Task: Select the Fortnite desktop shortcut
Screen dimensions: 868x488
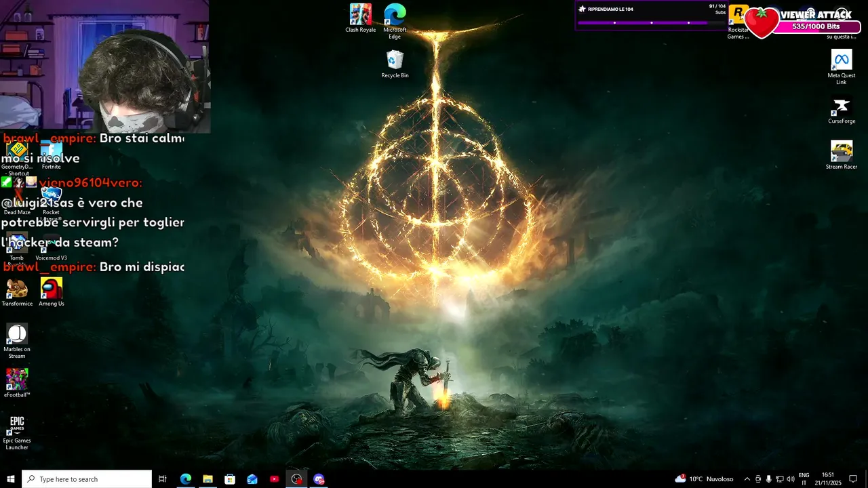Action: click(51, 155)
